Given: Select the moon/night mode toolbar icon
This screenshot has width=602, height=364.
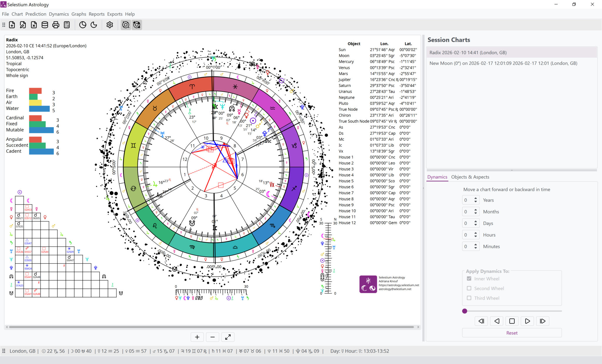Looking at the screenshot, I should tap(94, 25).
